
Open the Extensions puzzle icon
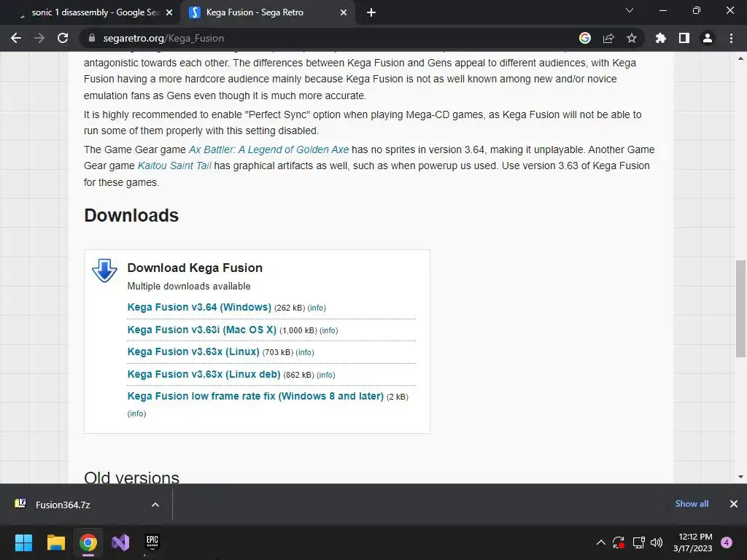[661, 38]
